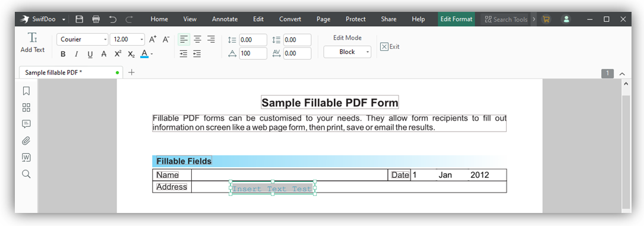The width and height of the screenshot is (644, 226).
Task: Open the Bookmarks sidebar panel
Action: click(26, 91)
